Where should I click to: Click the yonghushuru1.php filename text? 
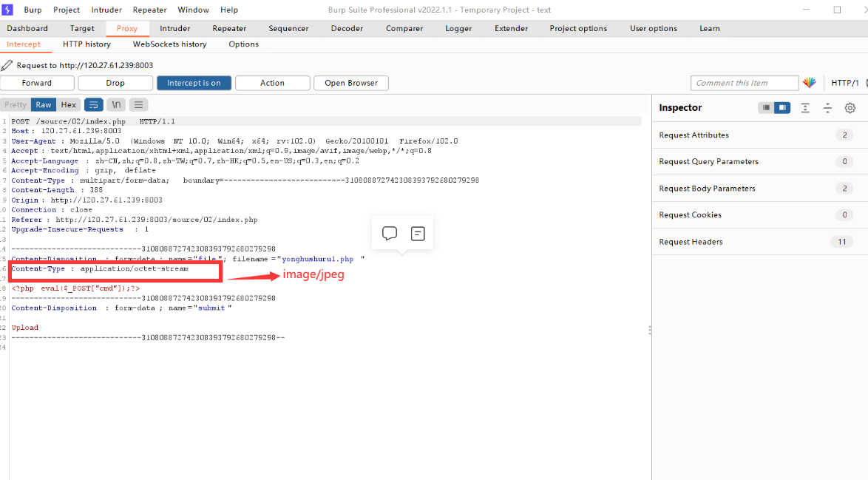pos(318,259)
